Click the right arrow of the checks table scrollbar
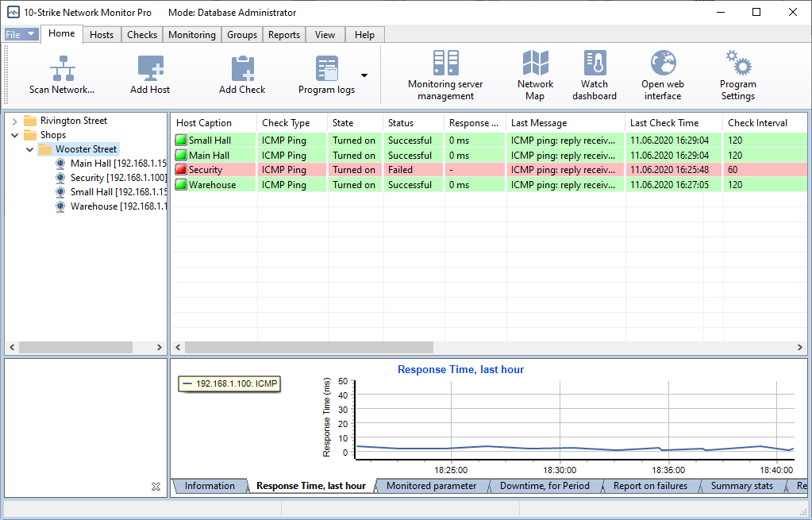The width and height of the screenshot is (812, 520). pyautogui.click(x=799, y=348)
